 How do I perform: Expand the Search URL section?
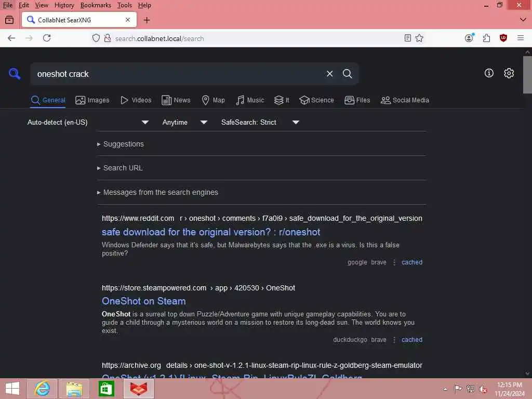click(x=120, y=168)
